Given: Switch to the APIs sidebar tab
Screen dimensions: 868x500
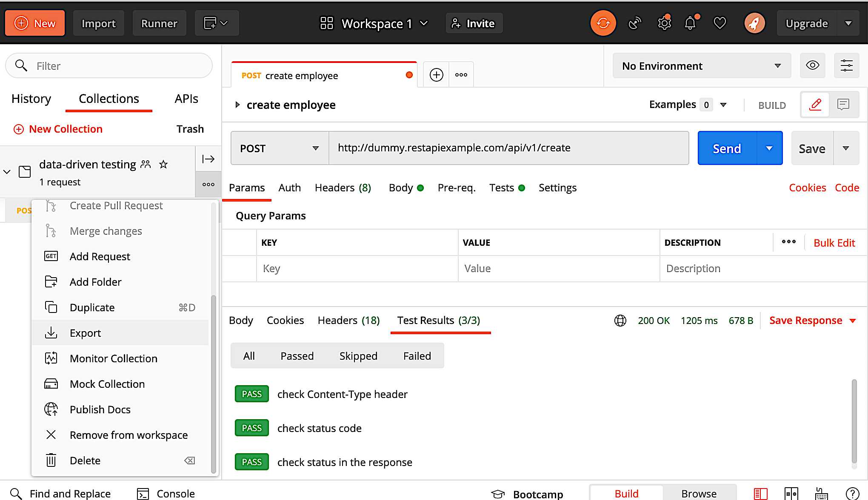Looking at the screenshot, I should coord(186,99).
